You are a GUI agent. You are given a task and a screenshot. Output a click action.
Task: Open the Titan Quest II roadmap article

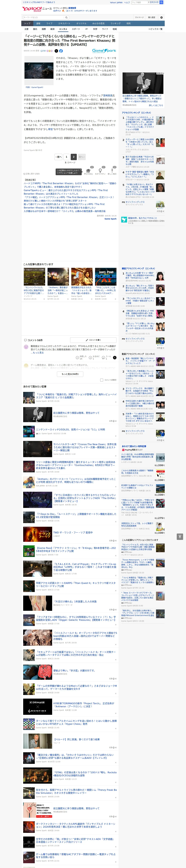76,585
